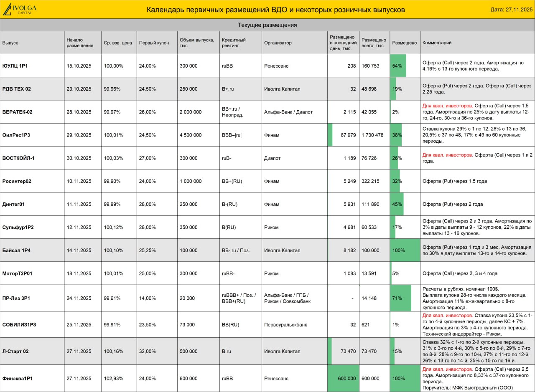Click the 38% placement bar for ОилРес1Р3
This screenshot has width=535, height=392.
pos(396,135)
